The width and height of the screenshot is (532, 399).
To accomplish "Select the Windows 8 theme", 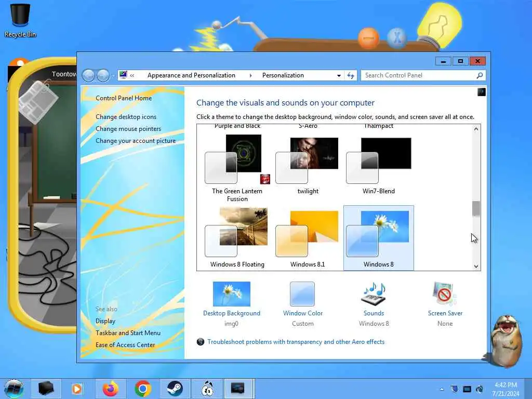I will (x=378, y=237).
